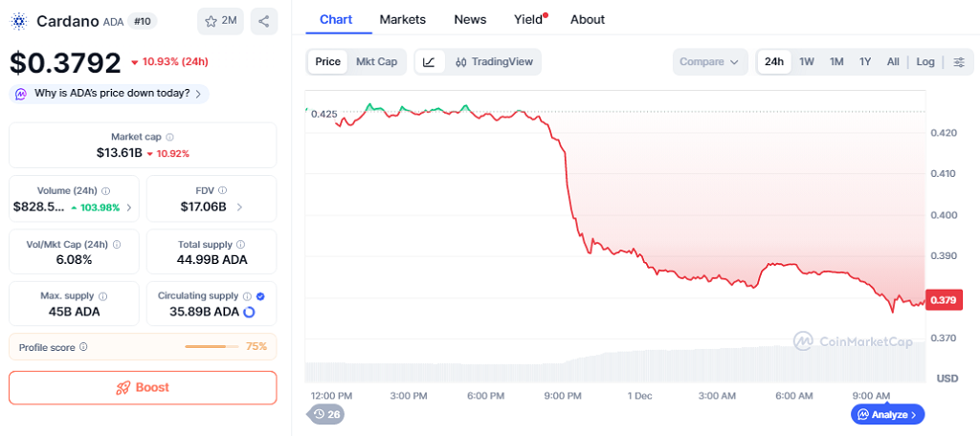Expand Volume (24h) details chevron
The width and height of the screenshot is (980, 436).
pyautogui.click(x=129, y=207)
